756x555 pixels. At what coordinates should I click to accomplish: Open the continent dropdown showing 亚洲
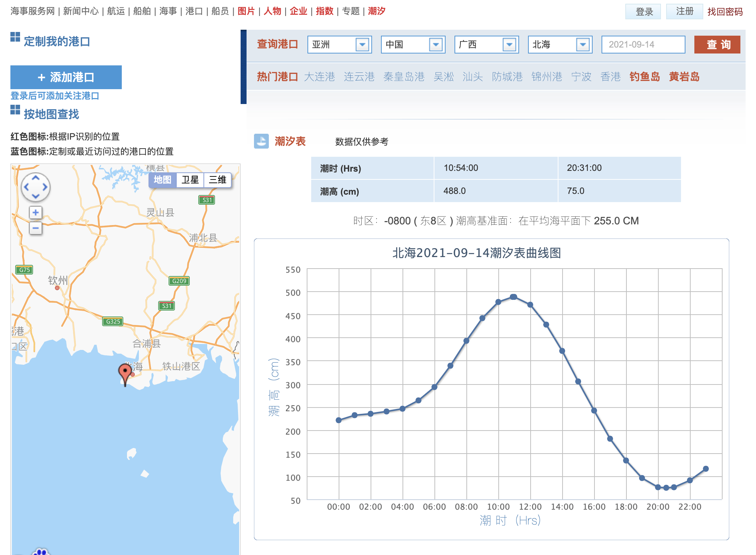coord(363,45)
